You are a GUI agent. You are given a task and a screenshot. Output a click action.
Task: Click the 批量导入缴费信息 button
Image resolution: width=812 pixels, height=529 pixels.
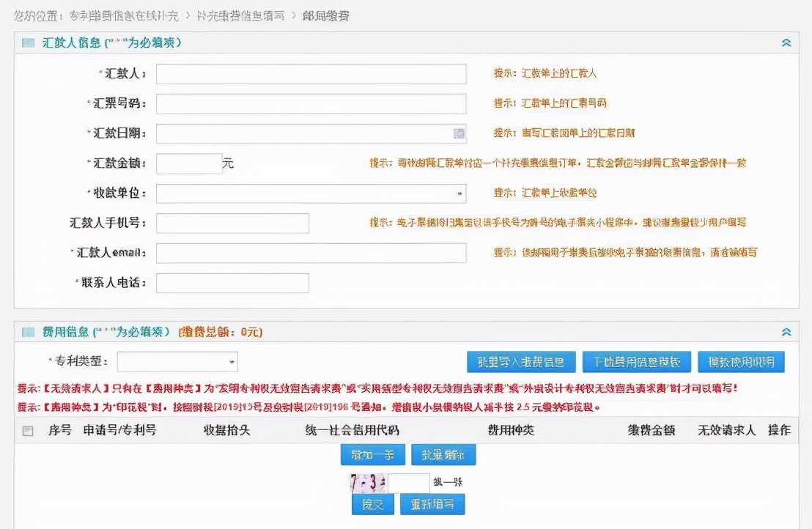click(521, 362)
